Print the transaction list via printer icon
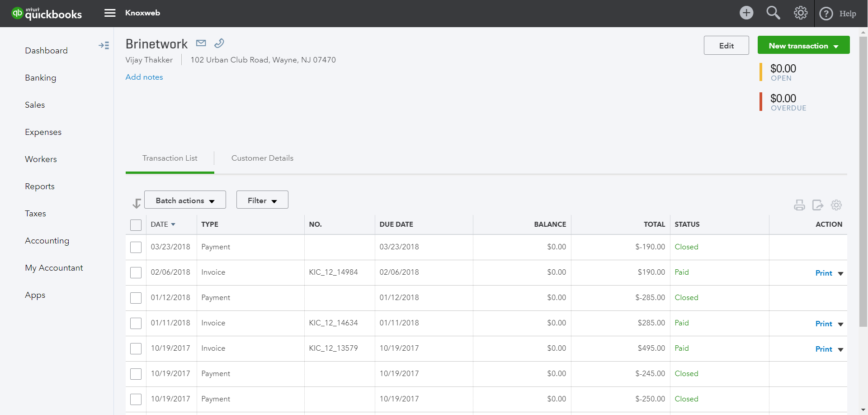Image resolution: width=868 pixels, height=415 pixels. point(799,205)
